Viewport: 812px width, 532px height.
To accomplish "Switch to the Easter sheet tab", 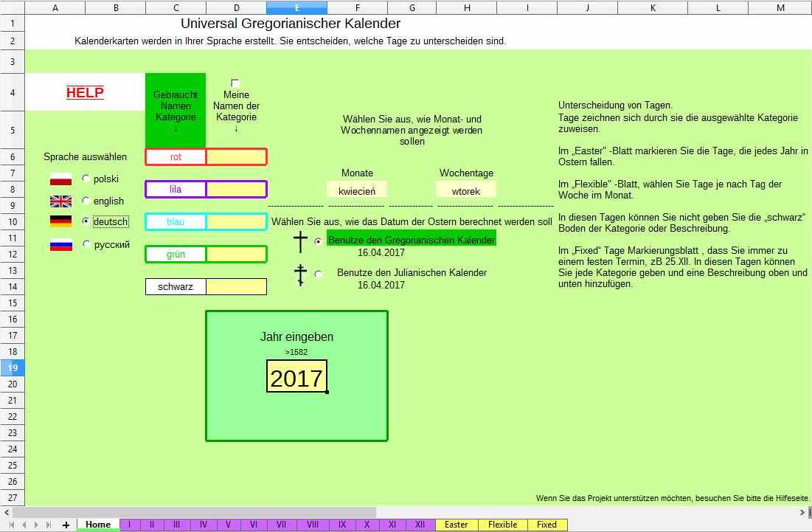I will (456, 525).
